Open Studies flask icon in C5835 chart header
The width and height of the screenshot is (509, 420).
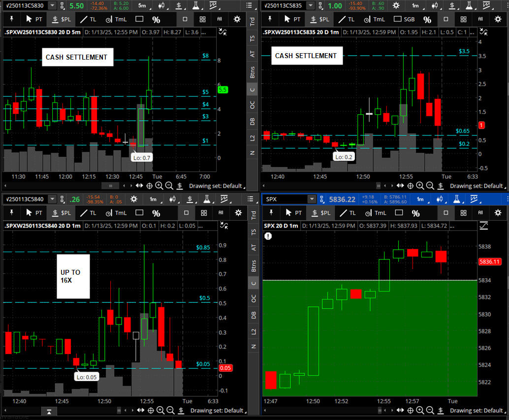[470, 5]
